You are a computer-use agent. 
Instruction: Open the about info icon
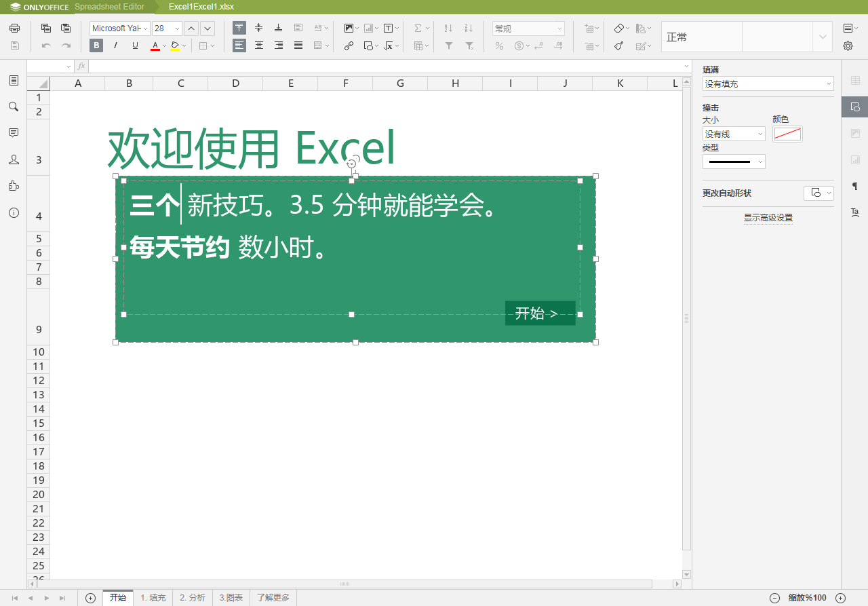pyautogui.click(x=14, y=212)
